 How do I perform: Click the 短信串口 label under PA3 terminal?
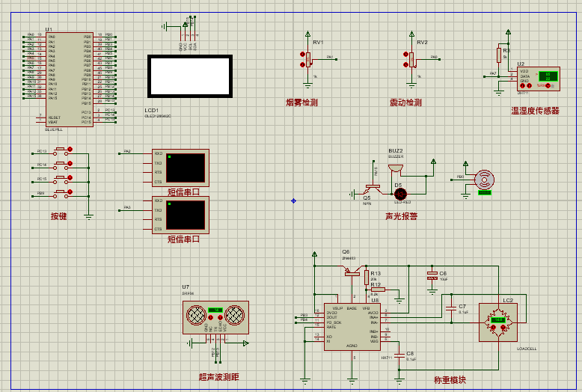pos(184,239)
